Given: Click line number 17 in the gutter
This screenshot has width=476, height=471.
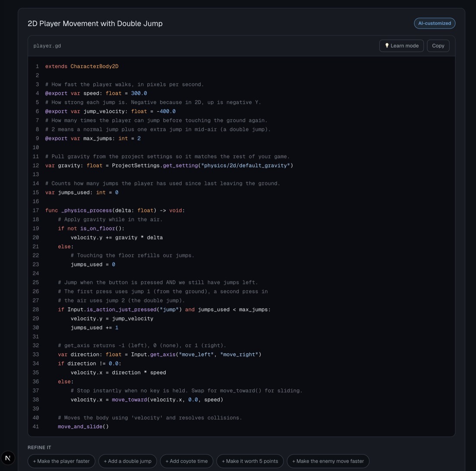Looking at the screenshot, I should [36, 210].
